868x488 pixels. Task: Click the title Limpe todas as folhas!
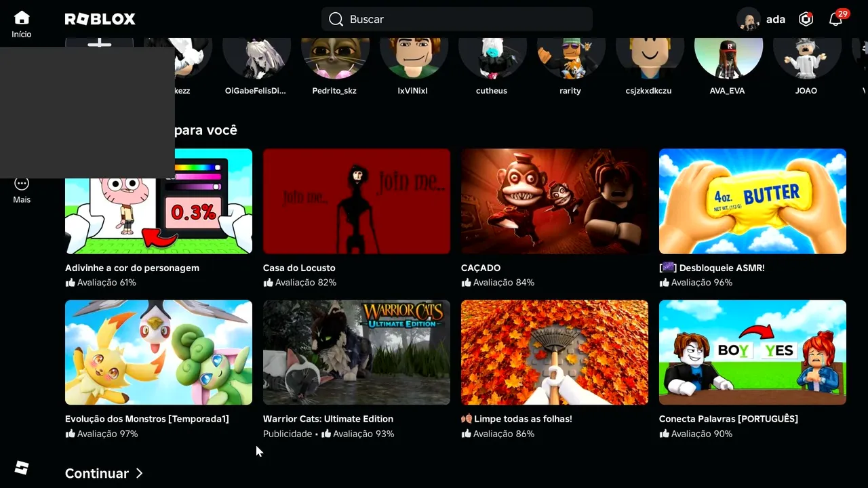tap(517, 419)
